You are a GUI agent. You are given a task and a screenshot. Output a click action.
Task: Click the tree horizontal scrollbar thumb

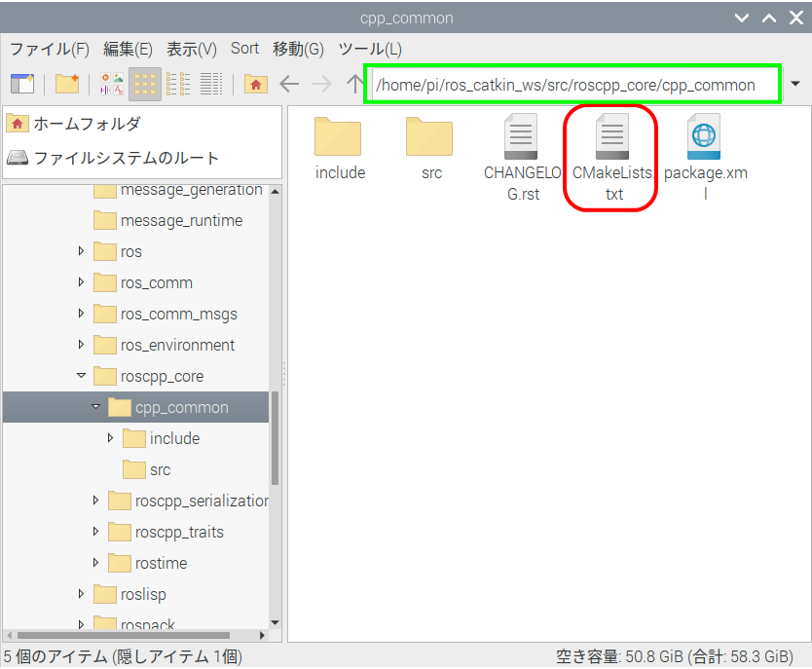[124, 635]
